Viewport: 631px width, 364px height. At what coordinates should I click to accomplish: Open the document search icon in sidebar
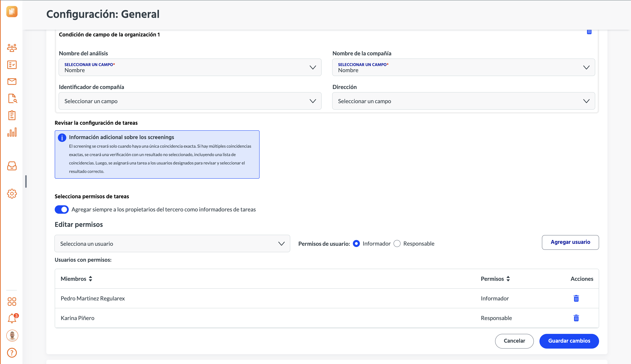tap(12, 98)
